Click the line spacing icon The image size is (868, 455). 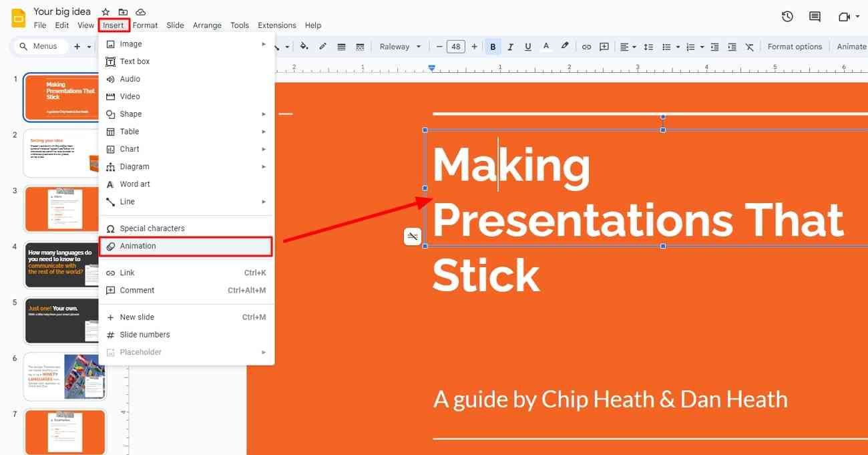pyautogui.click(x=648, y=47)
